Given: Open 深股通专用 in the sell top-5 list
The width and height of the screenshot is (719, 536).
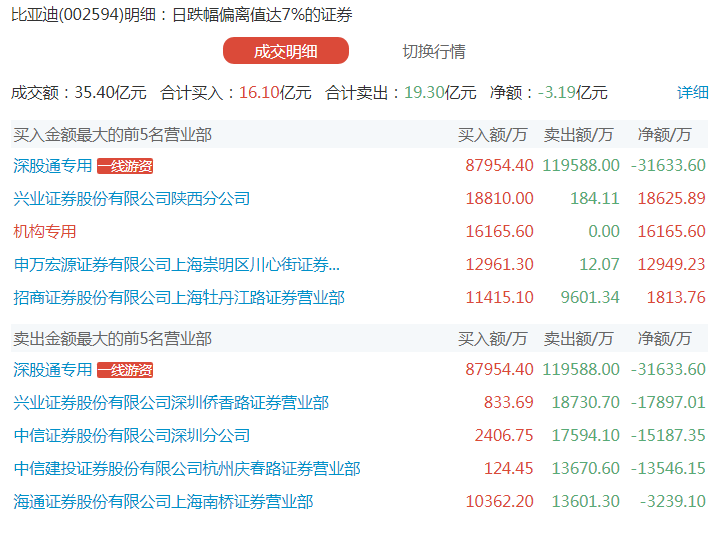Looking at the screenshot, I should [53, 370].
